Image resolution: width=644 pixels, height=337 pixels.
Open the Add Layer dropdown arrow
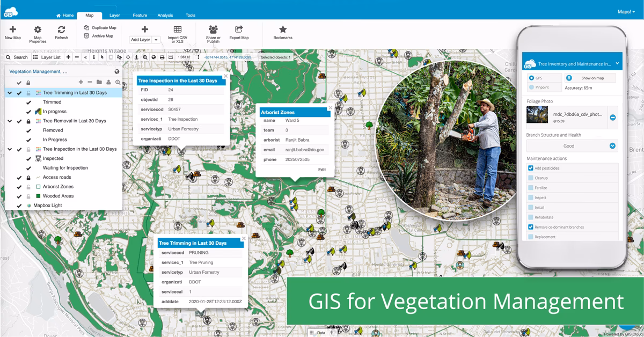[x=156, y=40]
